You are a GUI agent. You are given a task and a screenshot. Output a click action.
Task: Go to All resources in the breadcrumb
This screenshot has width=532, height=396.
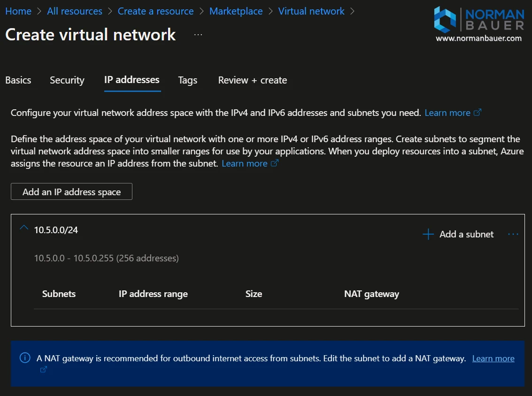pyautogui.click(x=75, y=11)
